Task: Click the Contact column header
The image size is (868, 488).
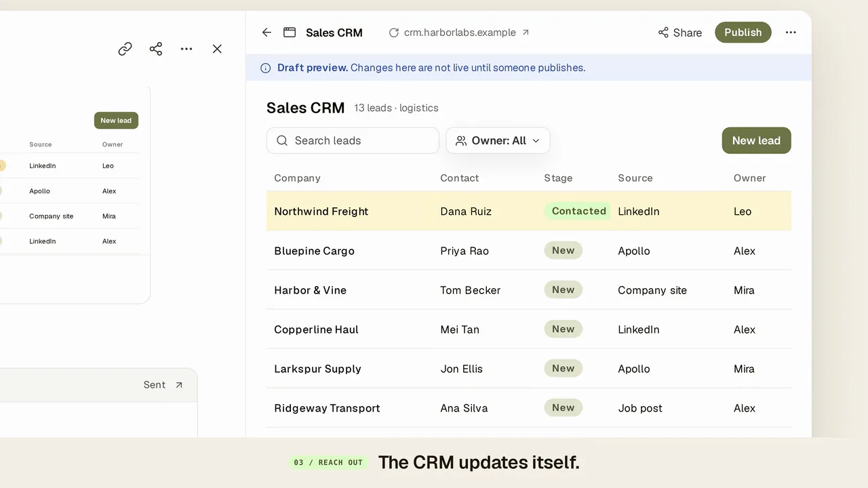Action: [x=459, y=178]
